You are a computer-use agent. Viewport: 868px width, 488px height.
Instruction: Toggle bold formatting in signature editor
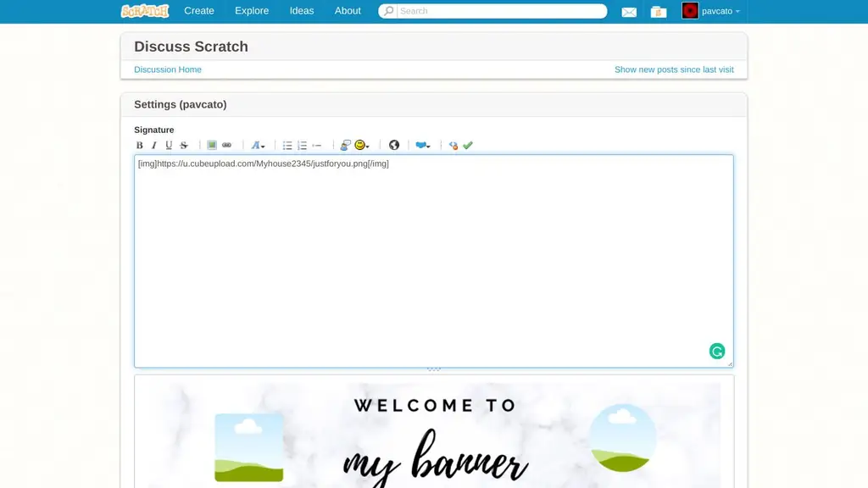coord(140,145)
